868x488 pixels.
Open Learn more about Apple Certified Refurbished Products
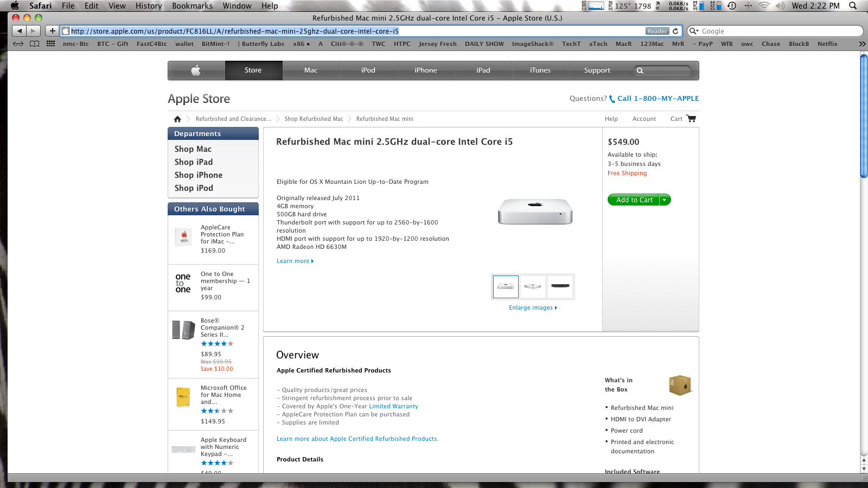pyautogui.click(x=358, y=439)
